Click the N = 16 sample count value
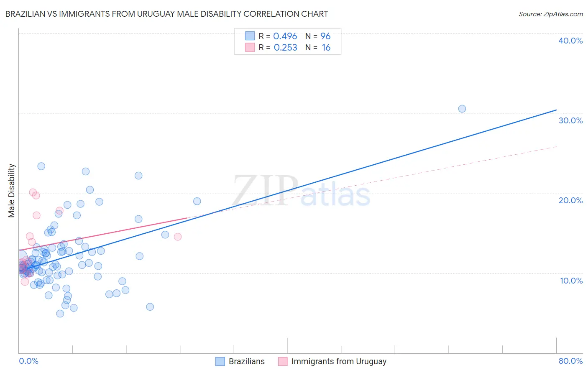The height and width of the screenshot is (373, 588). pyautogui.click(x=326, y=48)
